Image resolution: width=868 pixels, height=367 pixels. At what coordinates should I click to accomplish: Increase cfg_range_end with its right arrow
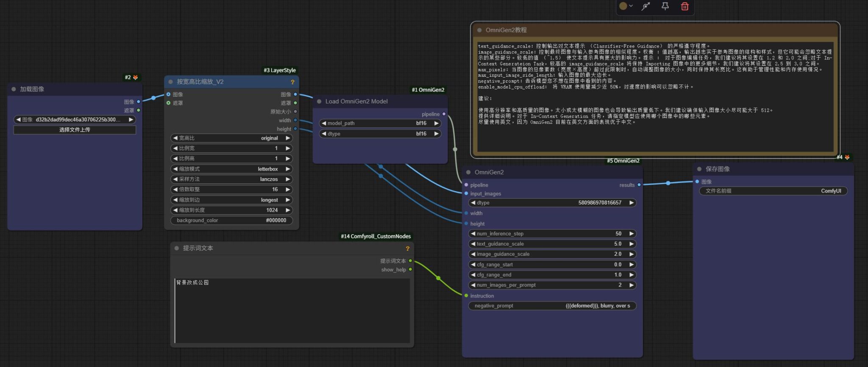[632, 275]
